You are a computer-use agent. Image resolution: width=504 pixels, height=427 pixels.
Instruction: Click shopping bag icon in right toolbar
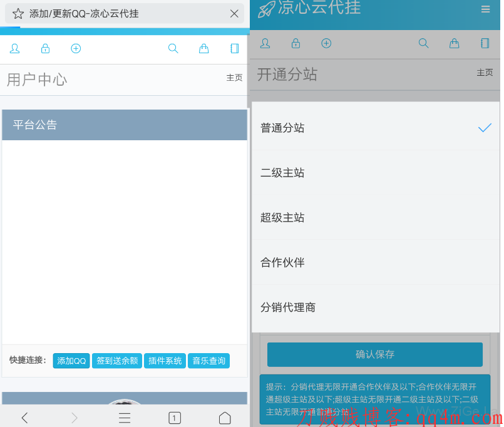point(454,43)
